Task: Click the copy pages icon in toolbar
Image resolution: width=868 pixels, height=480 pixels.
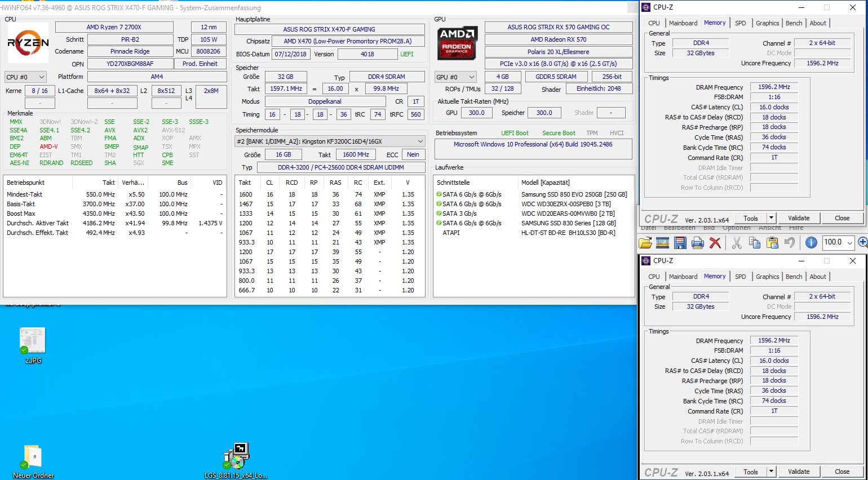Action: (x=755, y=243)
